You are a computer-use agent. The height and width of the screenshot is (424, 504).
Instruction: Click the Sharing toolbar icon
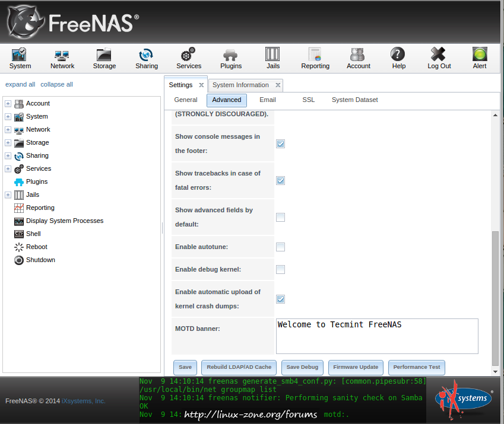(146, 58)
